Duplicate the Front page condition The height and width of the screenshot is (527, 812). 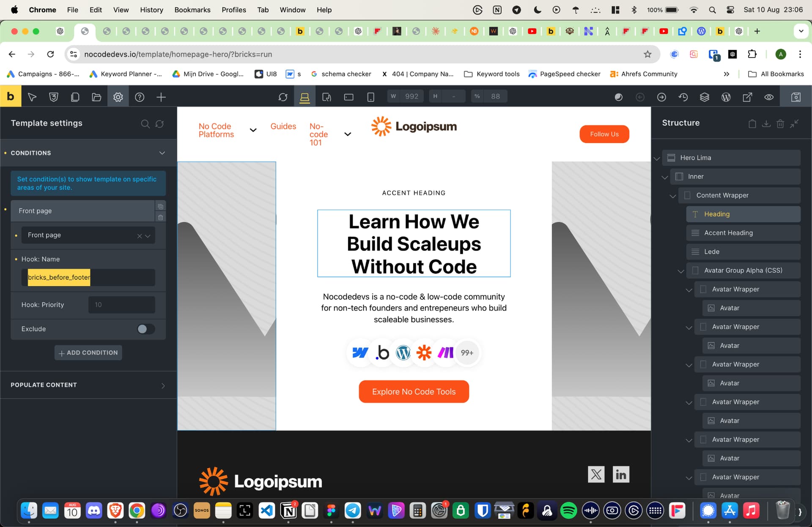coord(161,206)
